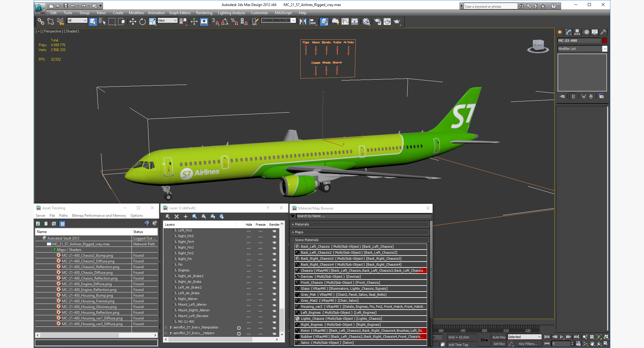The width and height of the screenshot is (644, 348).
Task: Click the Auto Key button
Action: (499, 337)
